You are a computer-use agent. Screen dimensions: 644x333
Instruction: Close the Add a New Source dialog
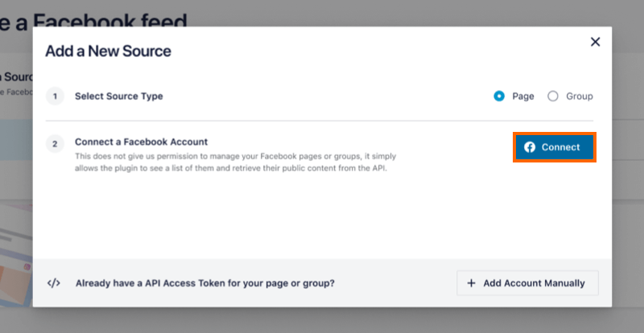point(595,42)
